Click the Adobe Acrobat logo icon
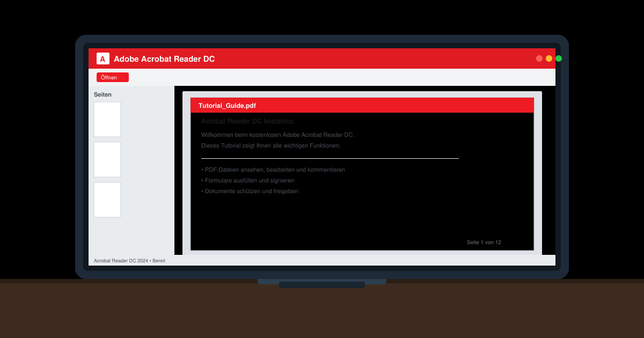Image resolution: width=644 pixels, height=338 pixels. tap(103, 58)
